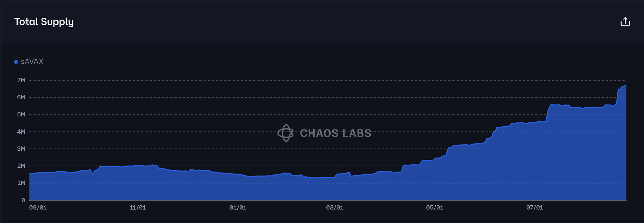Click the 3M y-axis label
The image size is (644, 223).
(21, 149)
